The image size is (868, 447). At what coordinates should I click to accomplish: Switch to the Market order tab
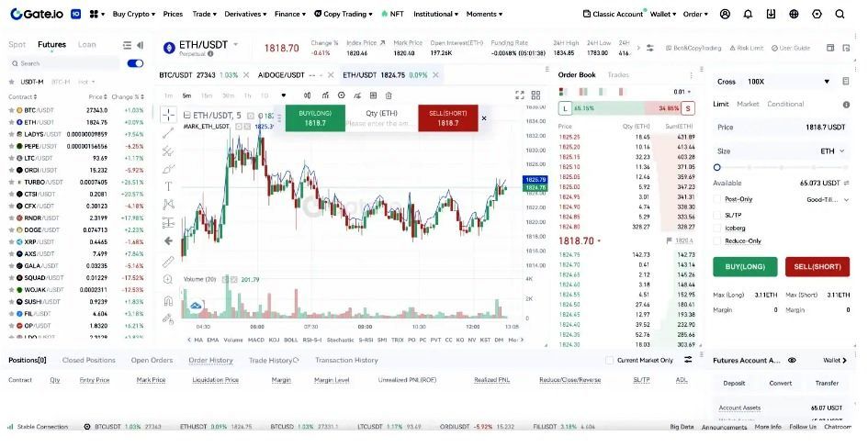pos(748,104)
